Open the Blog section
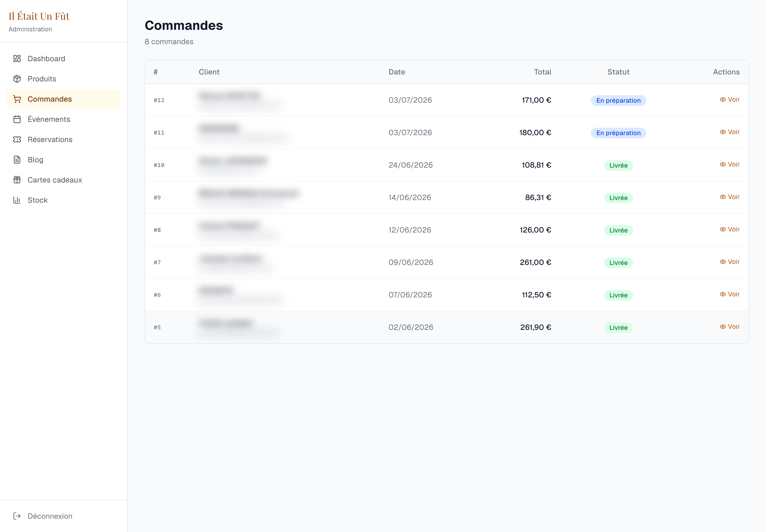766x532 pixels. pyautogui.click(x=63, y=160)
